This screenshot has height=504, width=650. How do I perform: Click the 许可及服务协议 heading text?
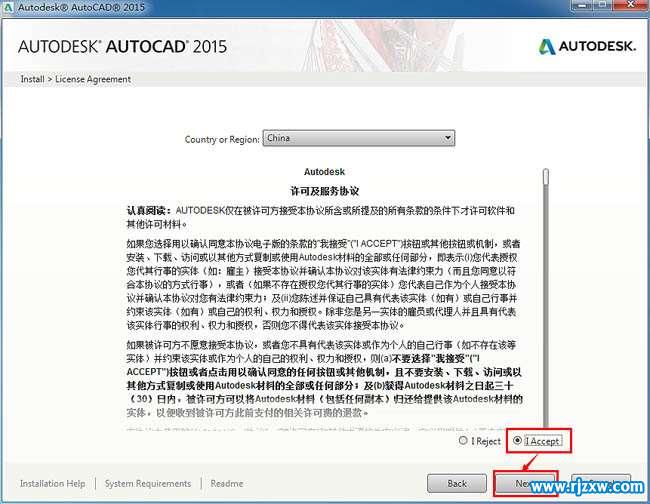click(x=325, y=191)
